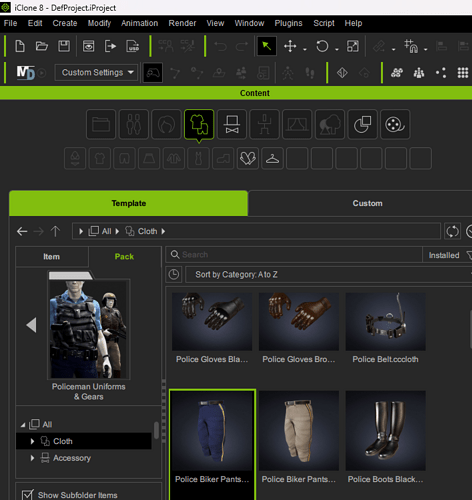Screen dimensions: 472x500
Task: Toggle the history clock filter button
Action: pos(174,274)
